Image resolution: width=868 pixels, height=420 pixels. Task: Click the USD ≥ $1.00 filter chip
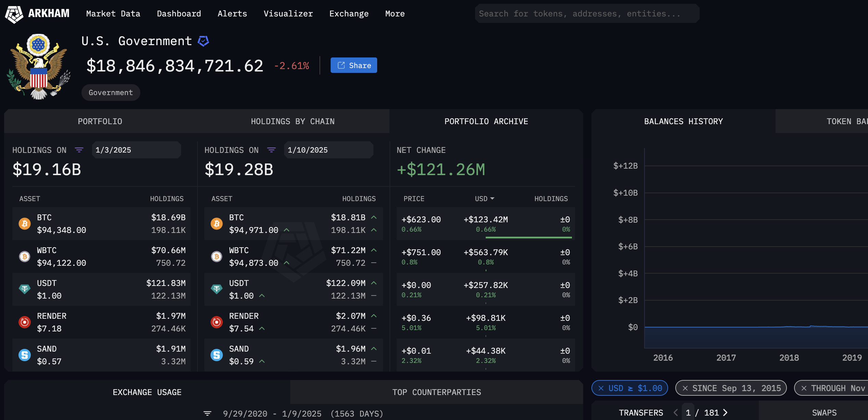click(630, 388)
